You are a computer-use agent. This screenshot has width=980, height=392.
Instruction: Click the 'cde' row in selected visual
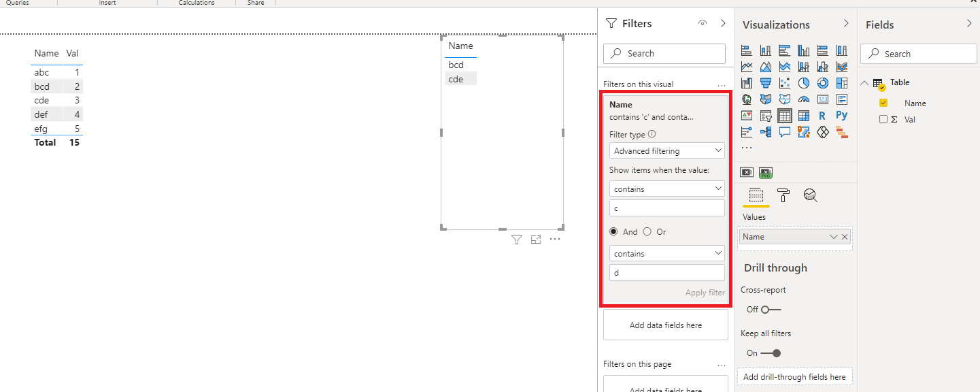[x=461, y=79]
